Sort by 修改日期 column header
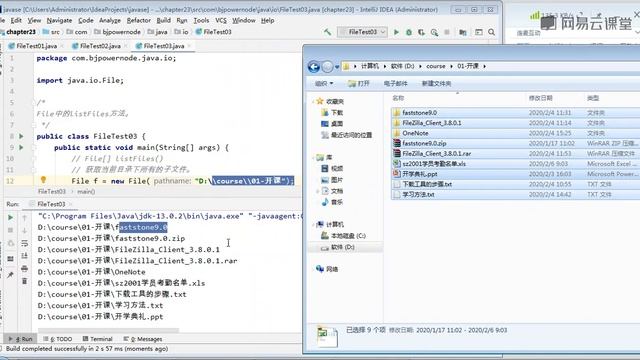The image size is (640, 360). coord(540,98)
